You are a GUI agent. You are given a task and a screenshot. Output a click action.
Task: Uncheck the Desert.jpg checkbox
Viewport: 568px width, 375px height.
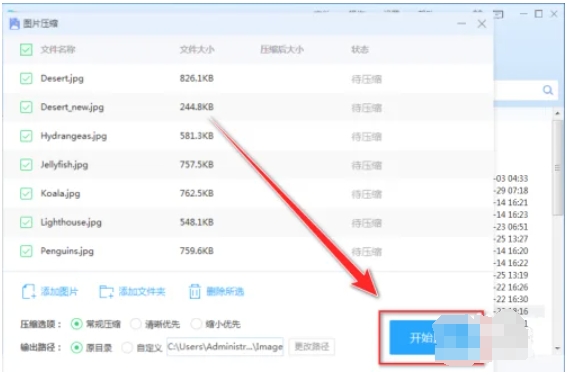click(x=26, y=78)
